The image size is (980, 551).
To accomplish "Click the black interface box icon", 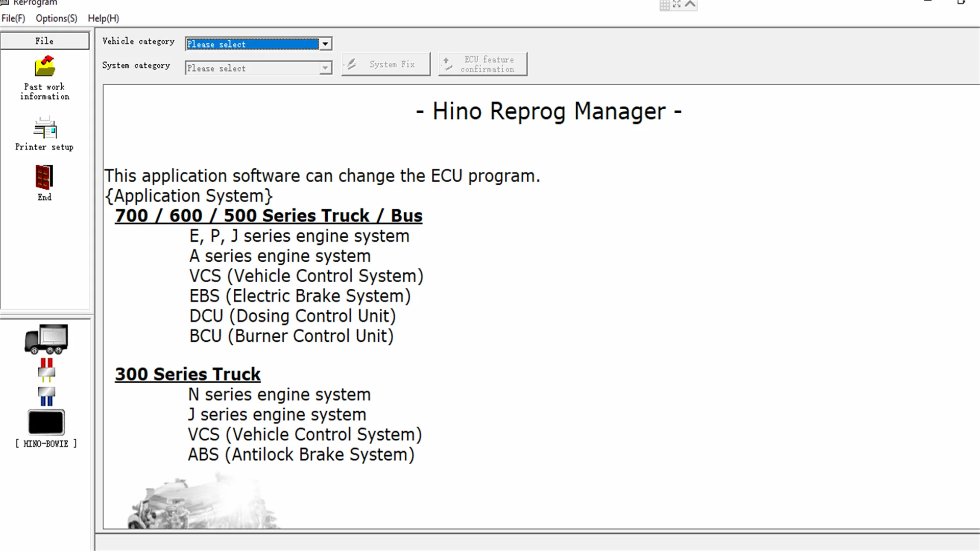I will [46, 422].
